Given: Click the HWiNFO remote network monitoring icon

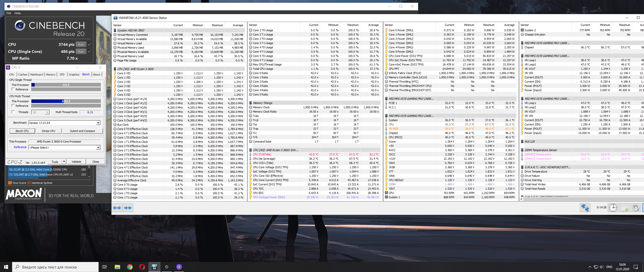Looking at the screenshot, I should (585, 208).
